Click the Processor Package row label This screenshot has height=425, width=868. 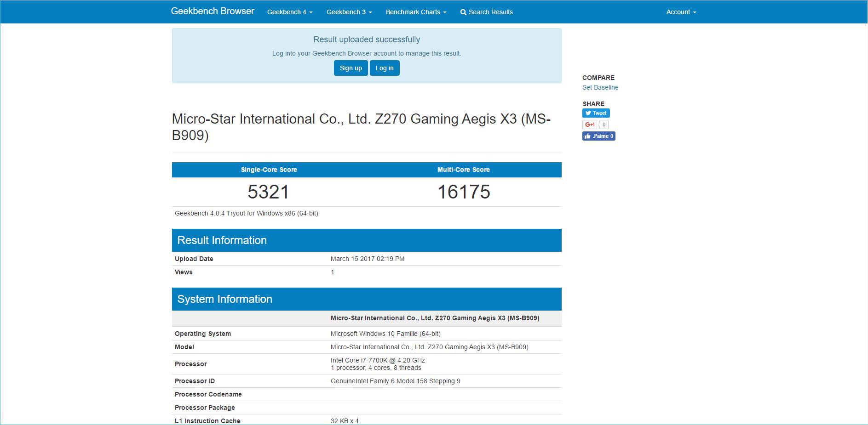tap(205, 408)
